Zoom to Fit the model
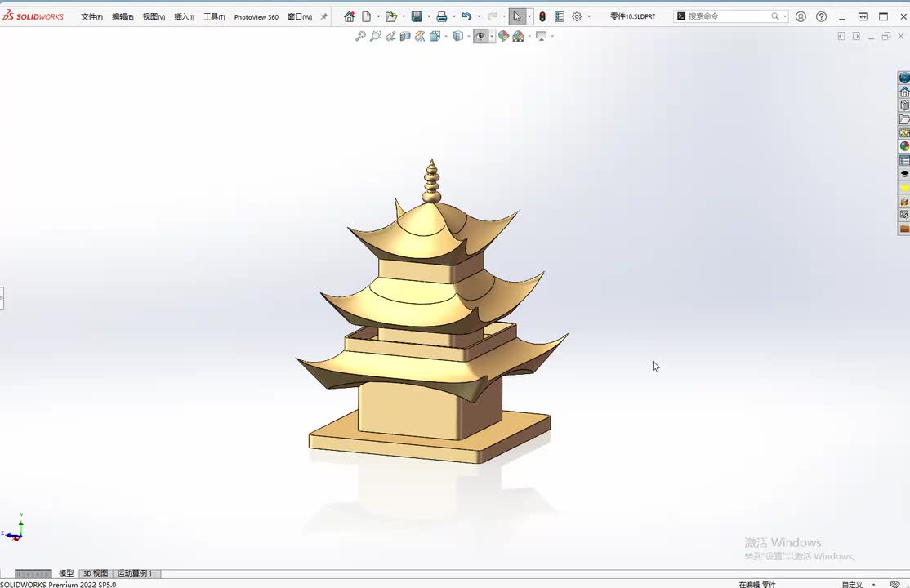 [x=360, y=36]
